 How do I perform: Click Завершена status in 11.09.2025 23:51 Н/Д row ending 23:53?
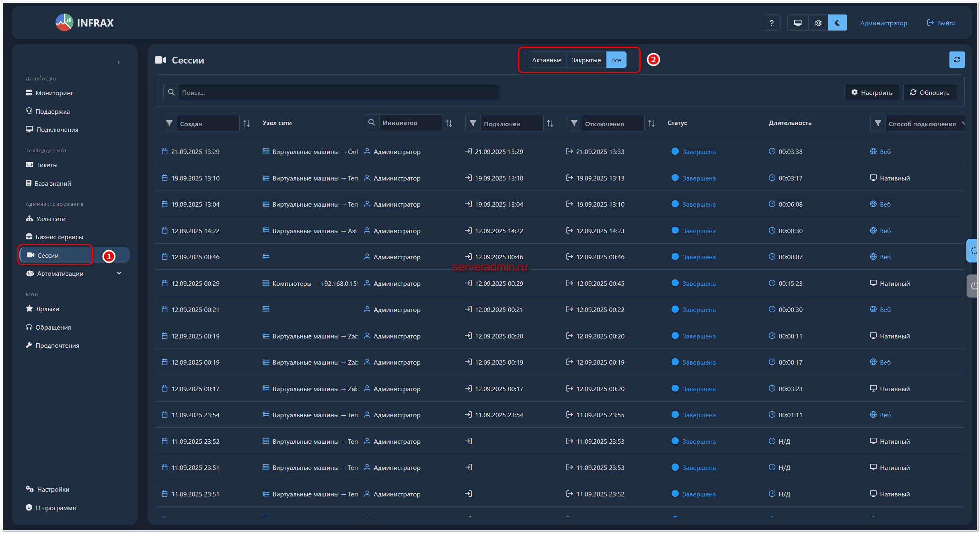[699, 467]
